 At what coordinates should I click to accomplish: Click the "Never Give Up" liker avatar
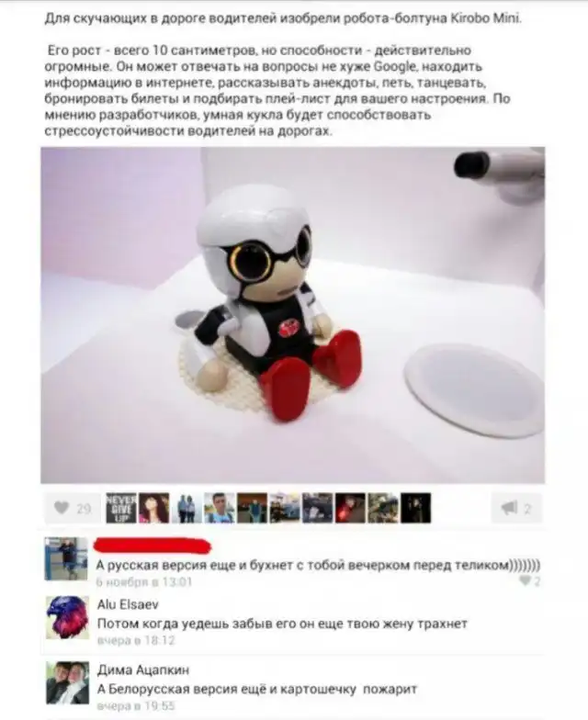(x=121, y=508)
